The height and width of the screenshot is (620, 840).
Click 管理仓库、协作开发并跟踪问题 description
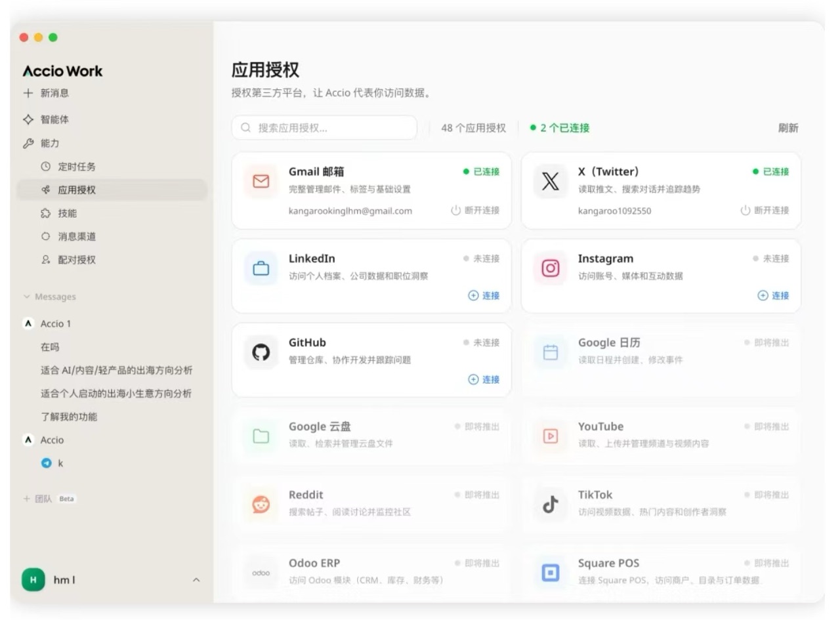pos(350,360)
